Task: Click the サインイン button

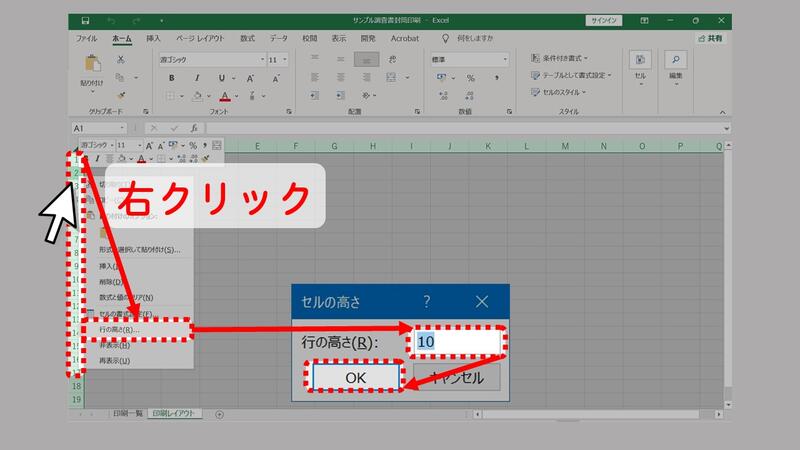Action: tap(604, 20)
